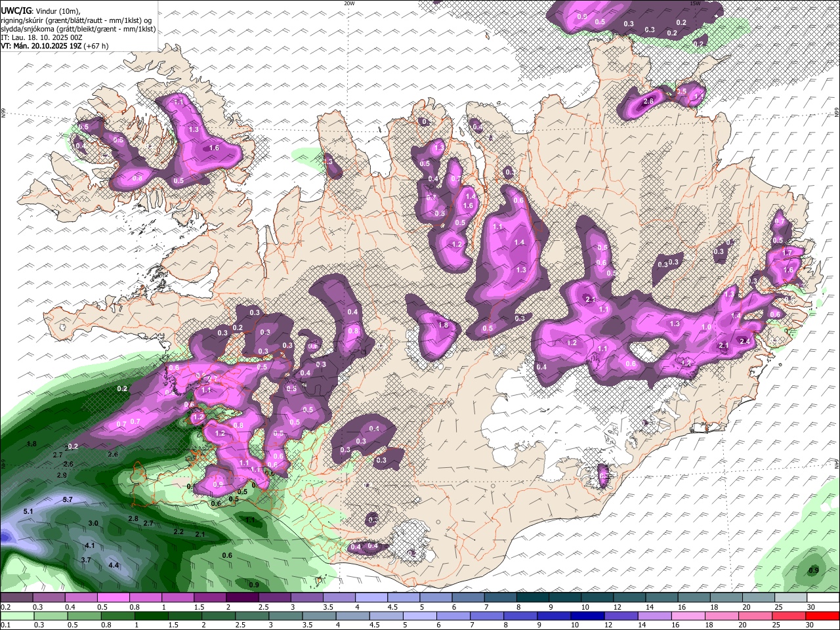The width and height of the screenshot is (840, 630).
Task: Click the 1.7 snowfall value on the map
Action: click(788, 252)
